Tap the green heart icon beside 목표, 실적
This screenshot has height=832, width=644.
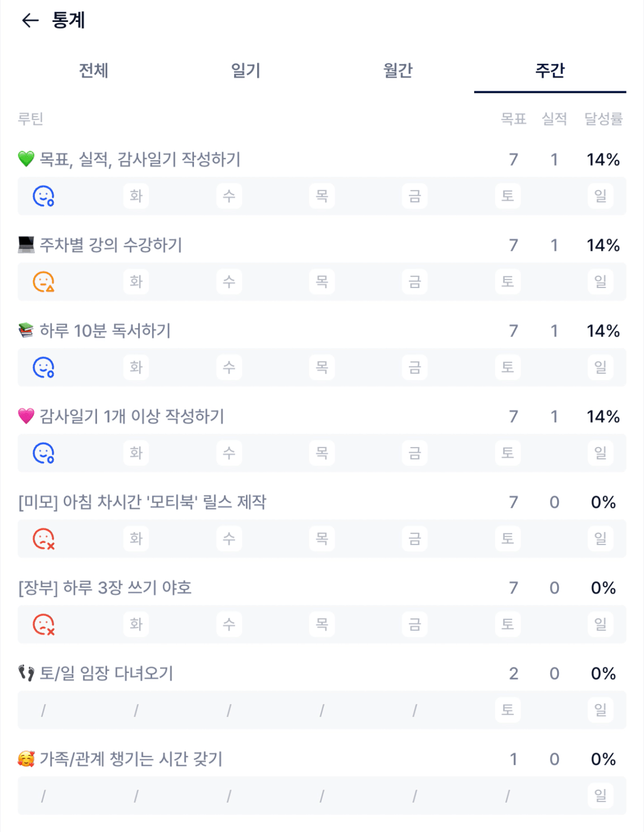click(x=26, y=160)
